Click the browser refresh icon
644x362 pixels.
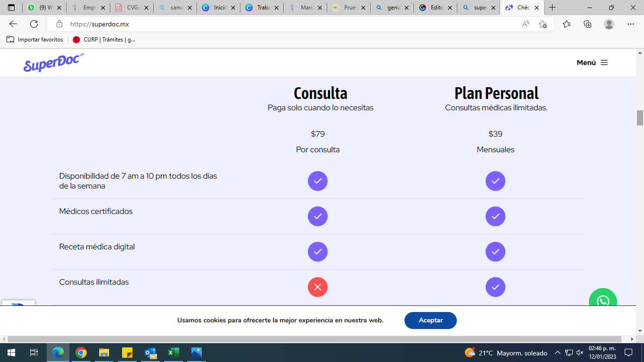pyautogui.click(x=34, y=24)
